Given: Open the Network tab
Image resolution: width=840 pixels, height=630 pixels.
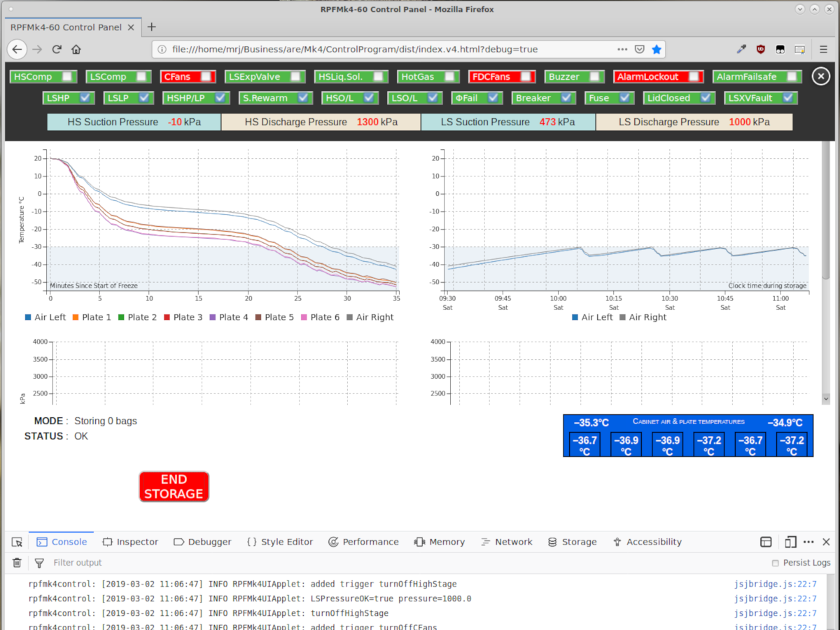Looking at the screenshot, I should tap(507, 542).
